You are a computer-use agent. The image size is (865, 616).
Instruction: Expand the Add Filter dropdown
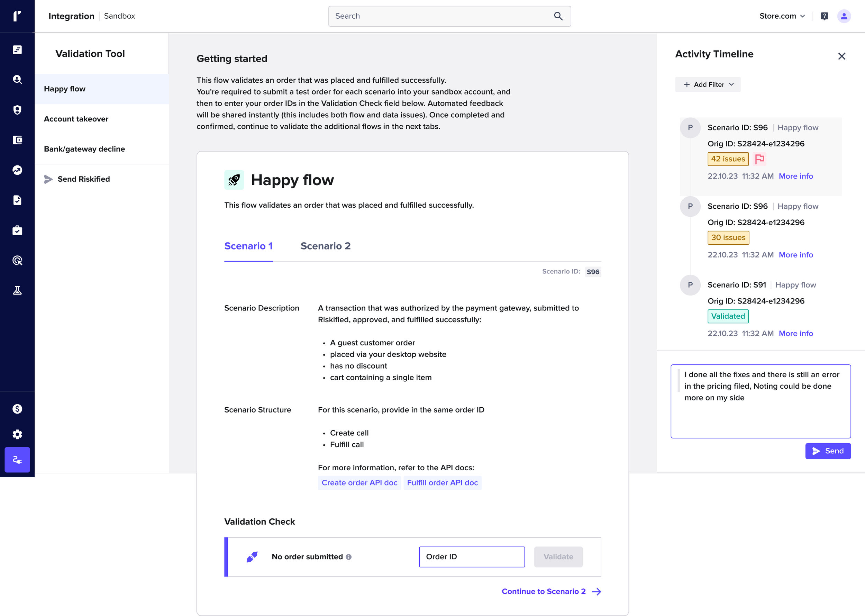[x=708, y=84]
